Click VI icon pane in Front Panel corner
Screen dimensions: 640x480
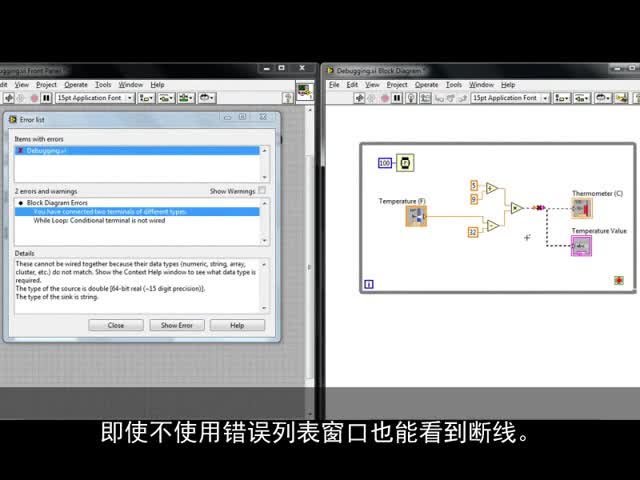pos(304,91)
